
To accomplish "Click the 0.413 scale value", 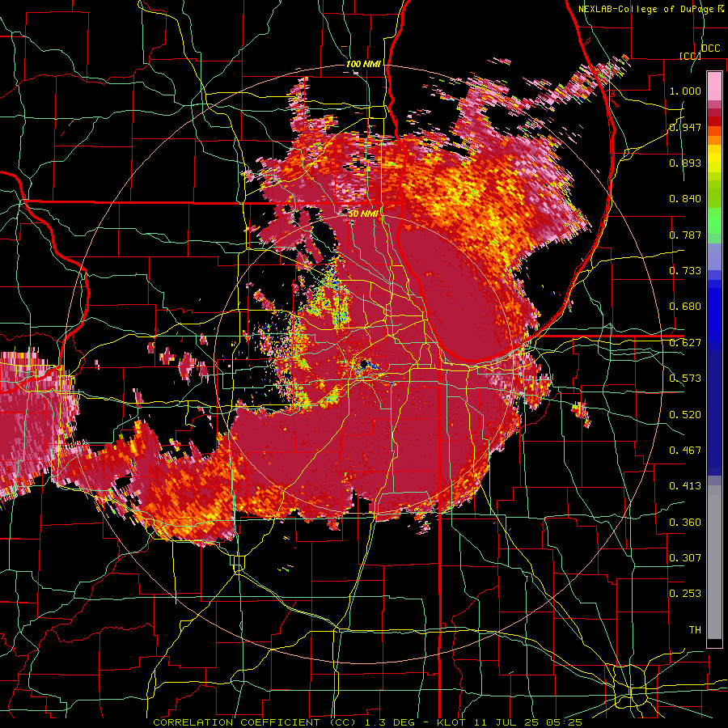I will 685,486.
